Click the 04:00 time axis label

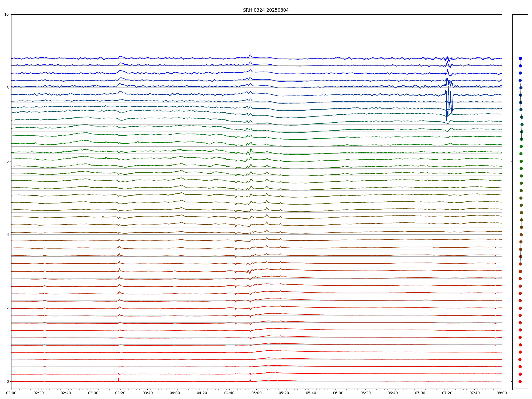[x=175, y=393]
